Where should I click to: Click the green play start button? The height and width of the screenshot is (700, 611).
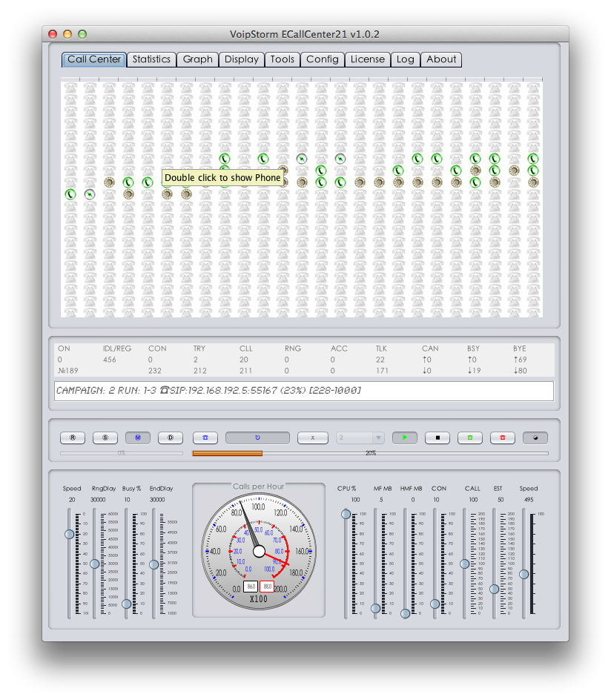point(405,437)
